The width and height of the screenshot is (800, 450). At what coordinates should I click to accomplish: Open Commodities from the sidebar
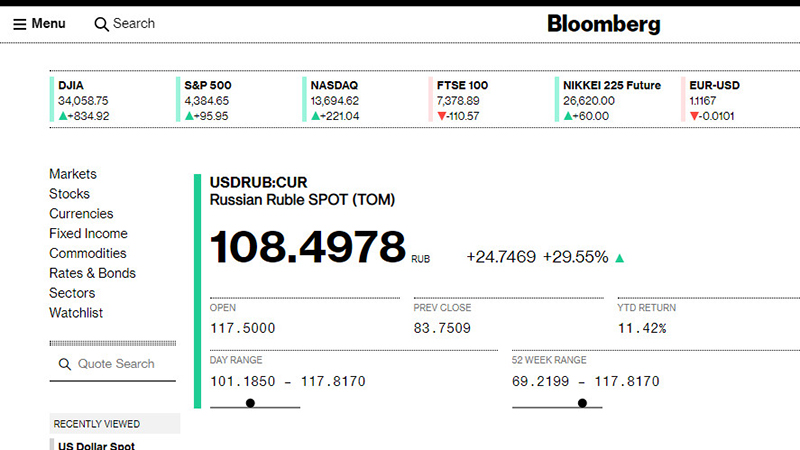pyautogui.click(x=88, y=254)
